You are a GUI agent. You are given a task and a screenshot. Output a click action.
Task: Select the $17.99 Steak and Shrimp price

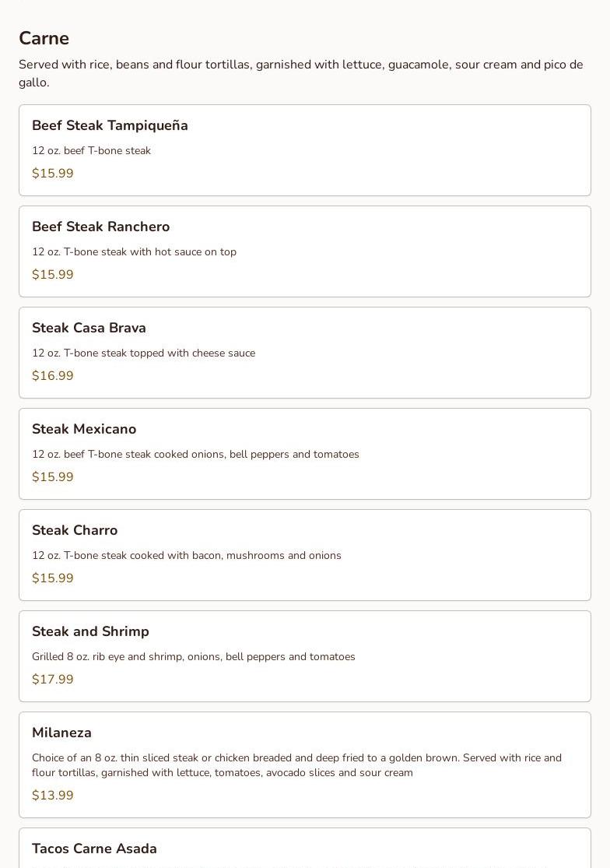coord(53,680)
